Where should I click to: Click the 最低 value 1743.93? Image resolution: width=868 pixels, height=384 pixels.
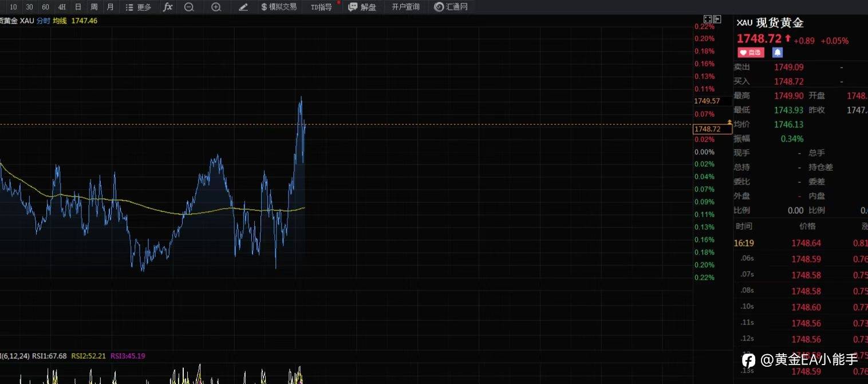point(789,110)
